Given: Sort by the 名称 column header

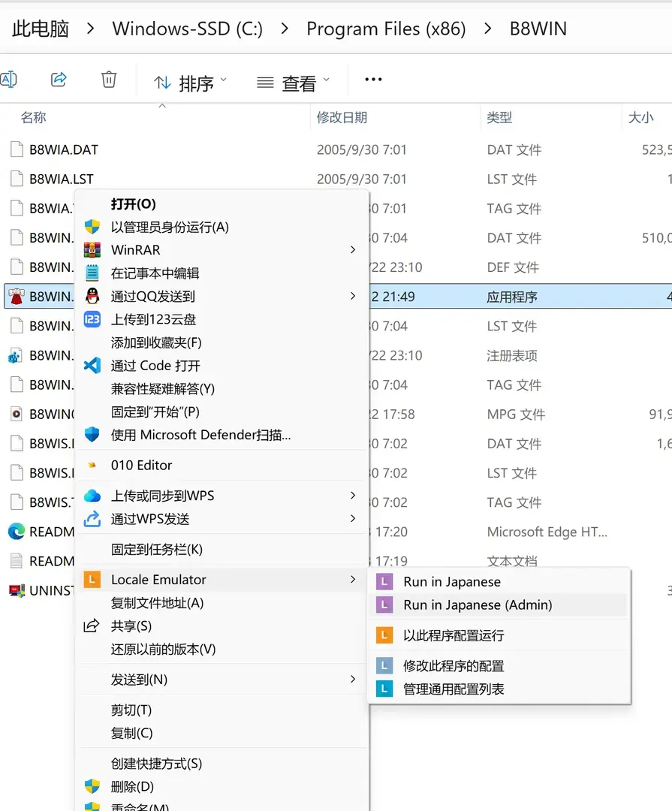Looking at the screenshot, I should coord(34,117).
